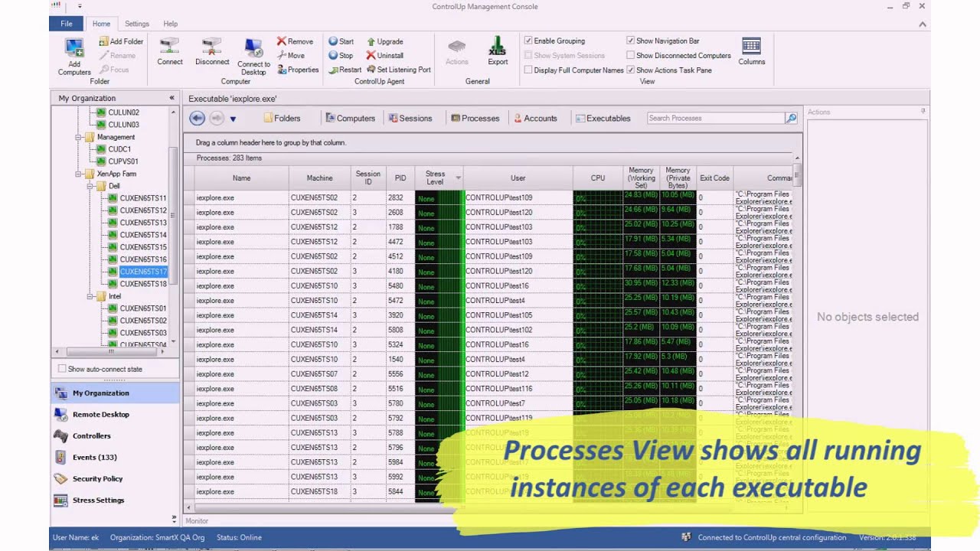Collapse the Dell folder
980x551 pixels.
[90, 186]
